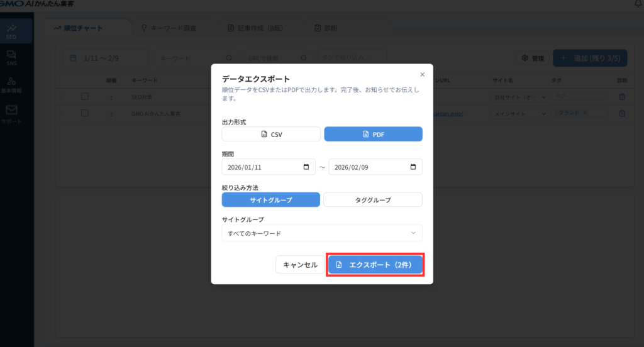Select PDF output format

[x=373, y=135]
